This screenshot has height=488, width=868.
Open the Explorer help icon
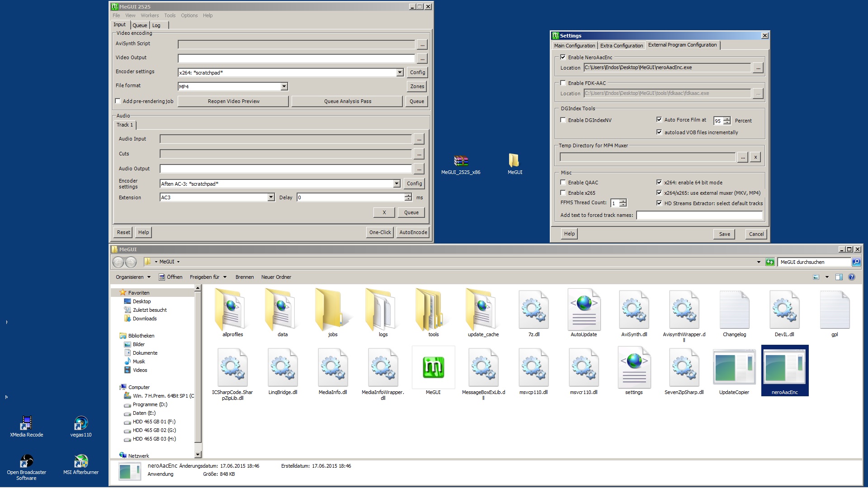tap(852, 277)
